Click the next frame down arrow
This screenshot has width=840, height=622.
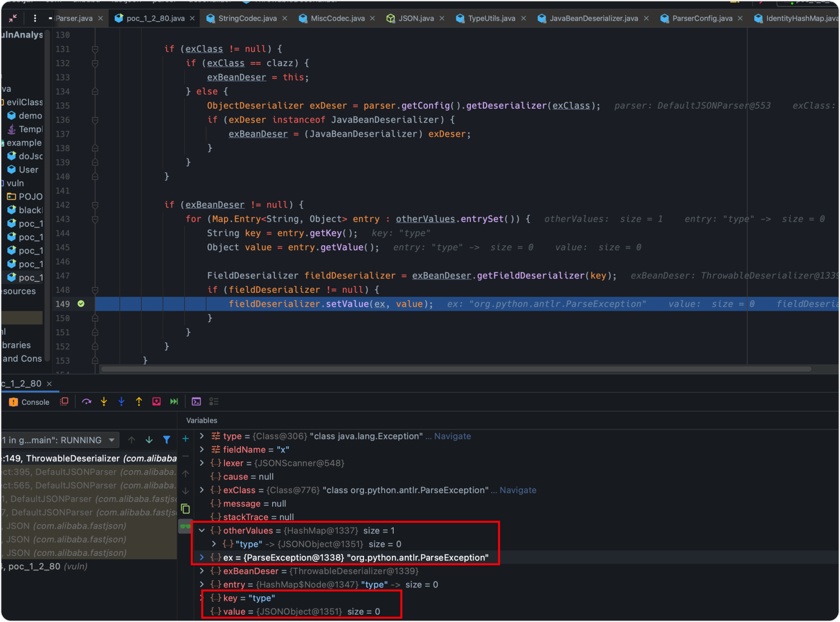pos(149,440)
